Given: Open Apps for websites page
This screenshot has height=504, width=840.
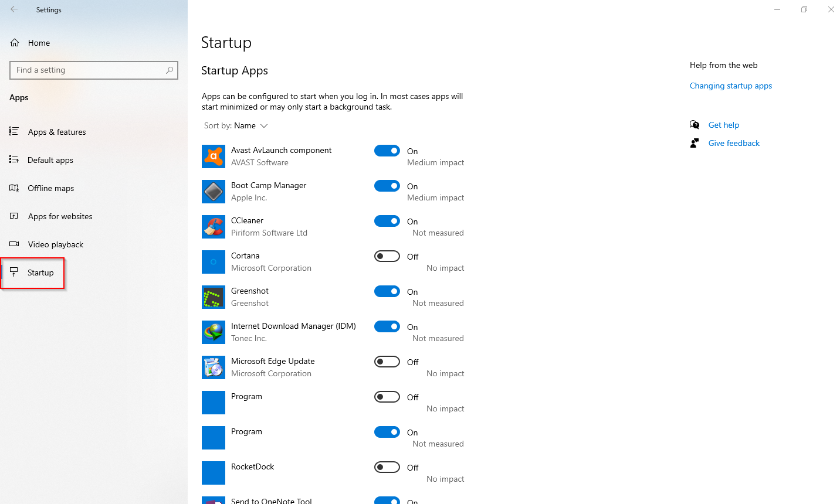Looking at the screenshot, I should coord(60,216).
